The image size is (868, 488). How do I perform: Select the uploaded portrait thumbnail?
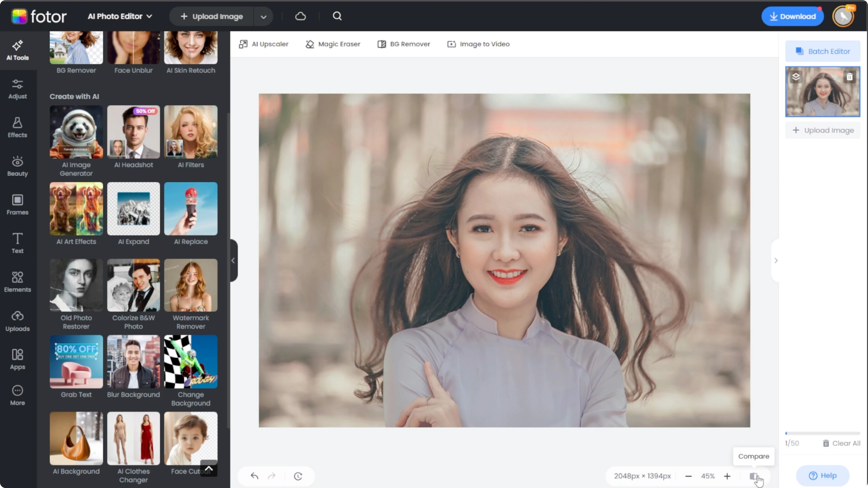822,92
